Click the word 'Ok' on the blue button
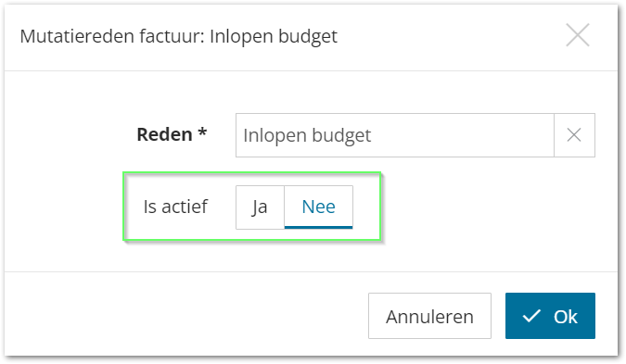The image size is (626, 364). 566,317
